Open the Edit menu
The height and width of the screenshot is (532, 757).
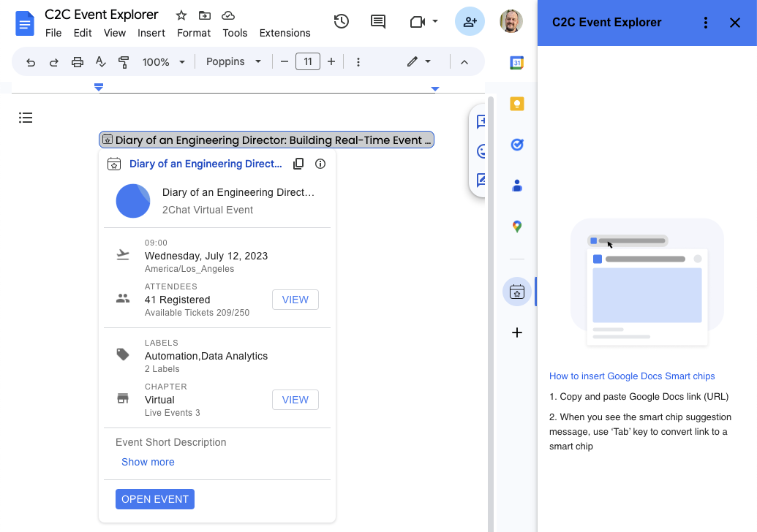(83, 33)
